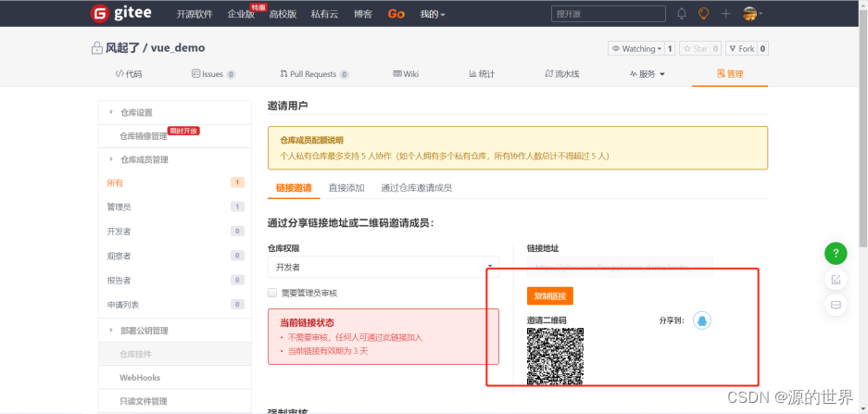Open the Wiki tab
Screen dimensions: 868x414
pyautogui.click(x=405, y=73)
